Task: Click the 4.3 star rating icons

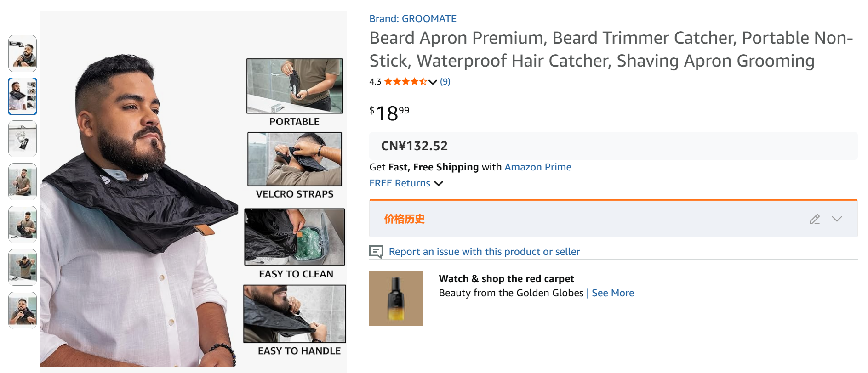Action: coord(405,82)
